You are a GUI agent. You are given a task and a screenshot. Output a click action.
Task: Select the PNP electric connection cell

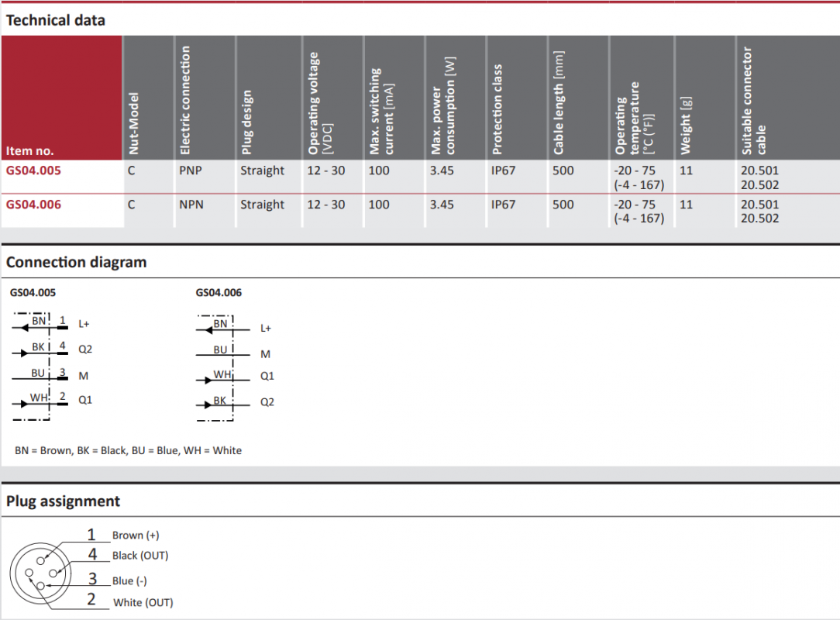click(x=190, y=170)
